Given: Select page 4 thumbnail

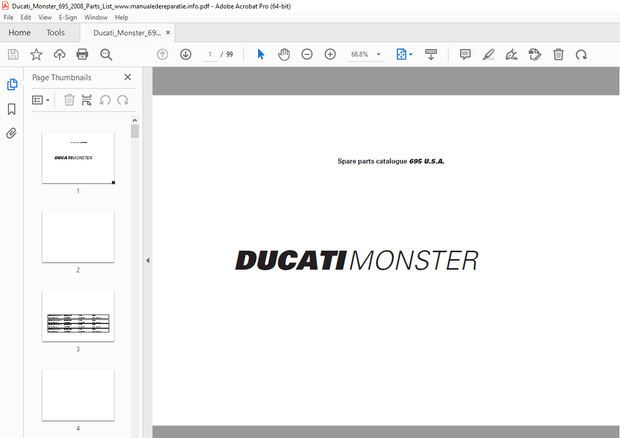Looking at the screenshot, I should coord(78,395).
